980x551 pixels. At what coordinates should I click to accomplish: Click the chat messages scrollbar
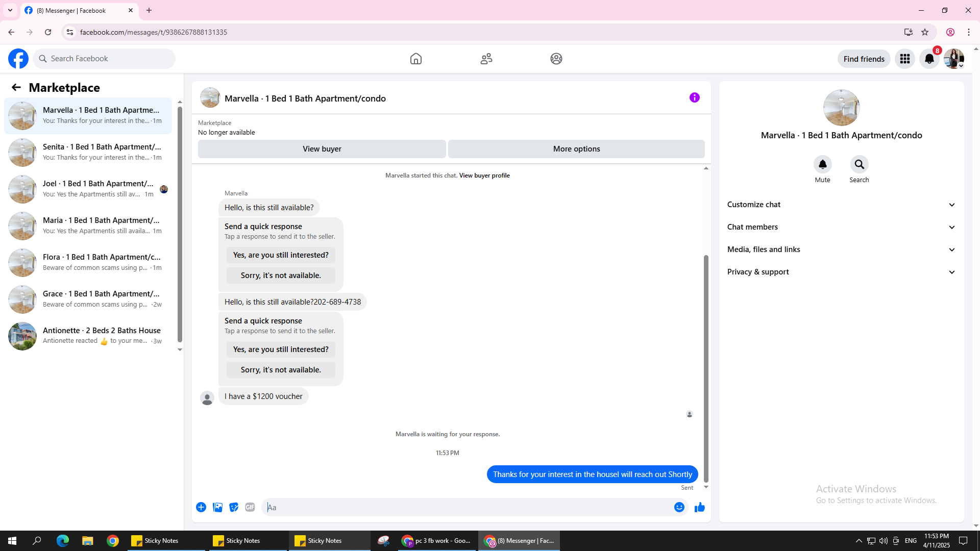(706, 368)
